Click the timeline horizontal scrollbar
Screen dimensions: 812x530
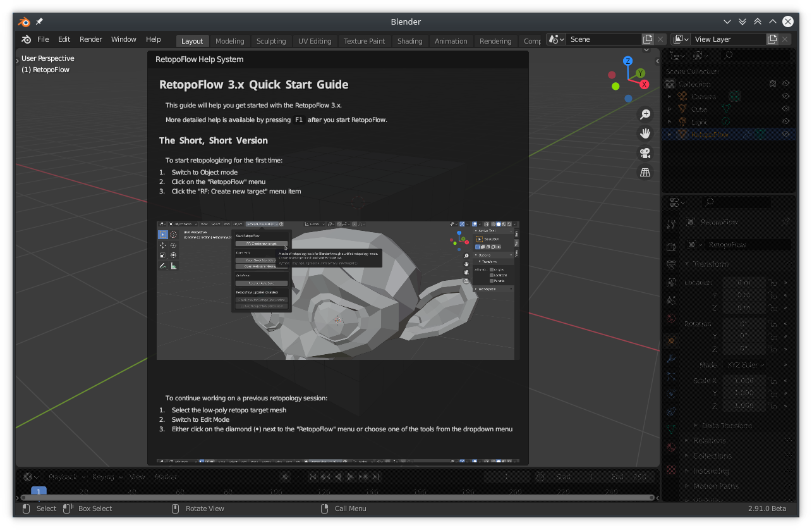click(x=338, y=498)
